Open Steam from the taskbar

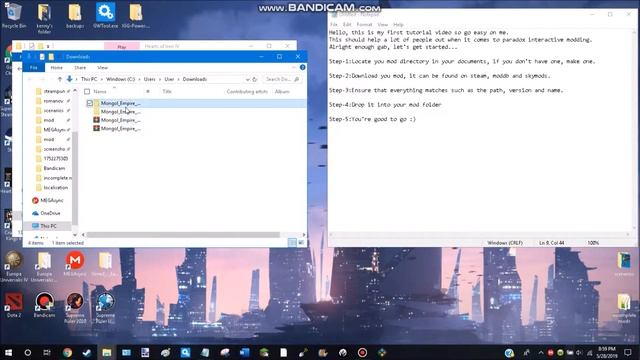87,352
